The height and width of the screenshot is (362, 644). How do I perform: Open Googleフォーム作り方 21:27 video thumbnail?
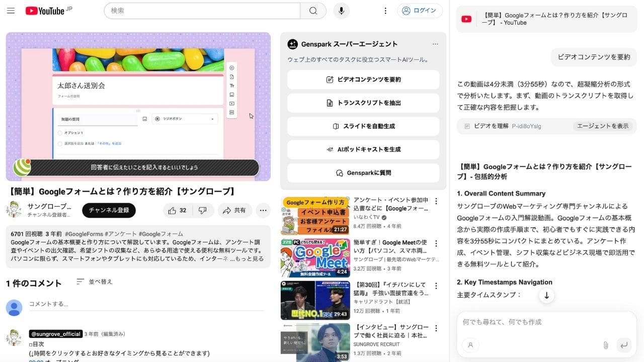point(315,216)
